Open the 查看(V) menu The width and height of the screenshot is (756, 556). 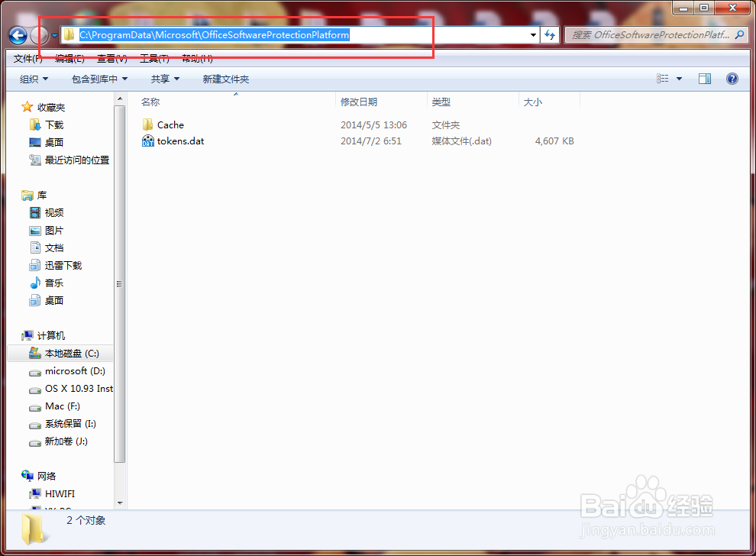point(111,58)
